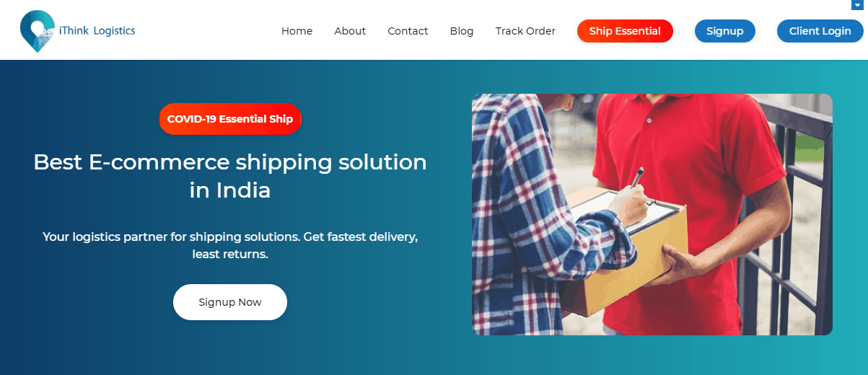Screen dimensions: 868x375
Task: Go to the About page
Action: coord(350,31)
